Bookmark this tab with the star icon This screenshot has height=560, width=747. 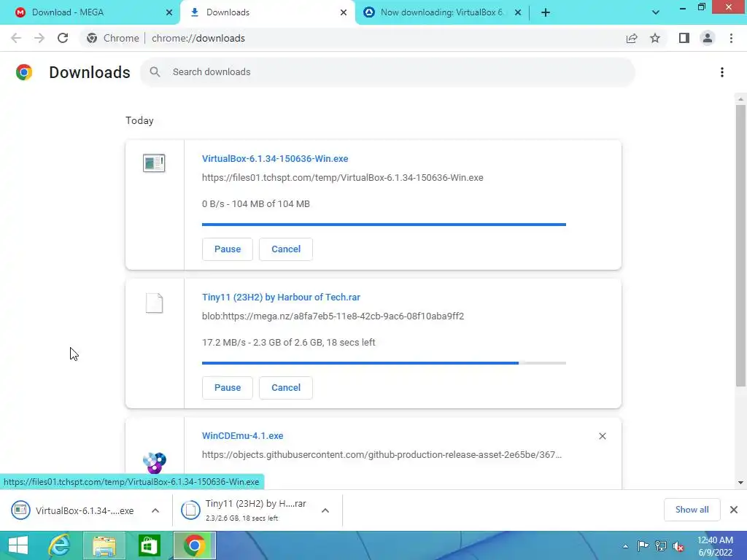(x=655, y=38)
